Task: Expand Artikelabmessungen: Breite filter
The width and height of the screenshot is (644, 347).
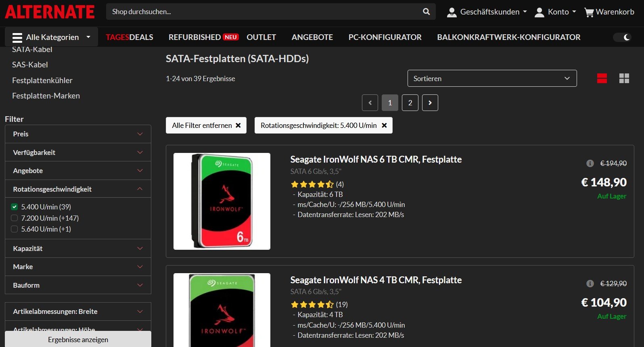Action: pos(78,311)
